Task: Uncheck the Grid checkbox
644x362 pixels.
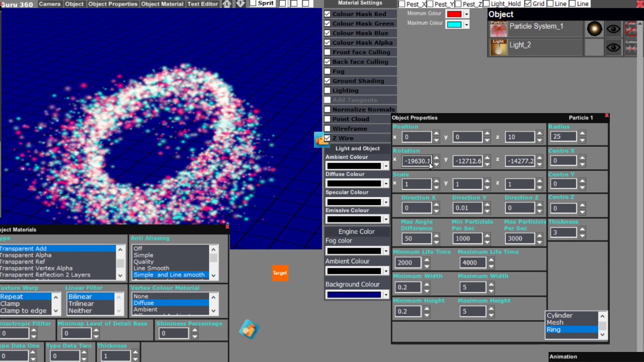Action: point(528,4)
